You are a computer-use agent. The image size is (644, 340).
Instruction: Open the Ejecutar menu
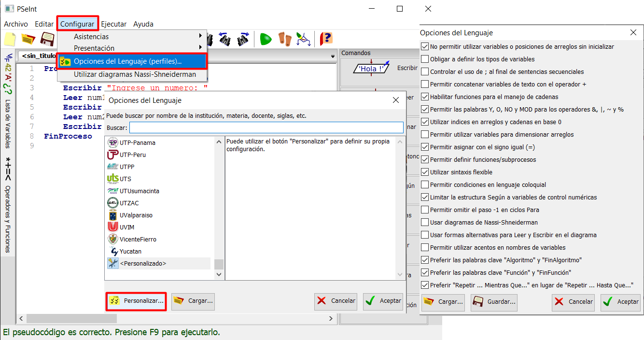(113, 24)
